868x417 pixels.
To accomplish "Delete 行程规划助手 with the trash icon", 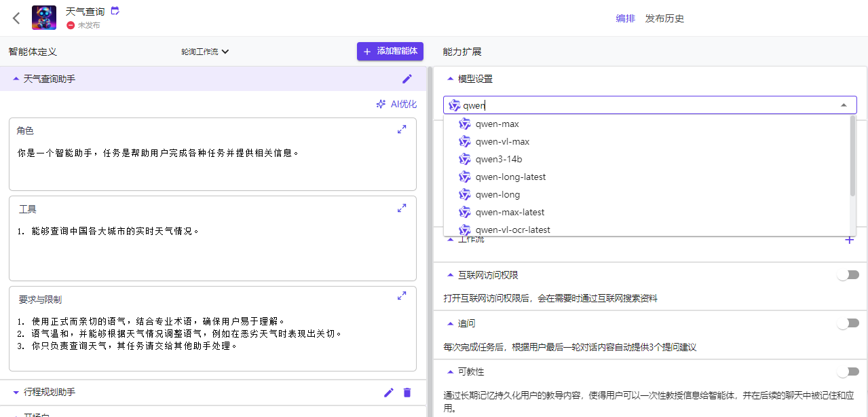I will [407, 393].
